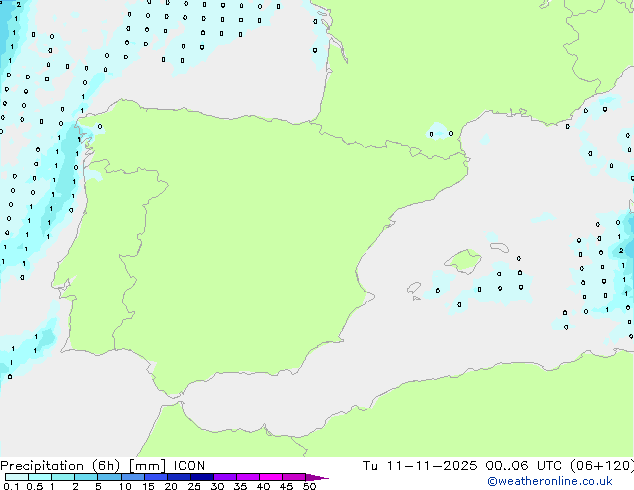Click the 0.5–1 mm legend color box
Viewport: 634px width, 490px height.
(x=40, y=477)
